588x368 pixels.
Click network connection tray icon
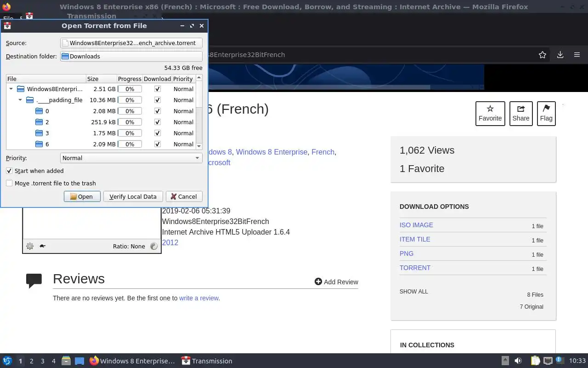pyautogui.click(x=548, y=361)
